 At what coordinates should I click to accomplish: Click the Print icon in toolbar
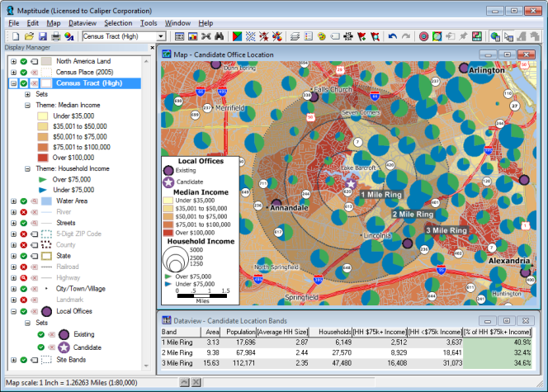(55, 37)
